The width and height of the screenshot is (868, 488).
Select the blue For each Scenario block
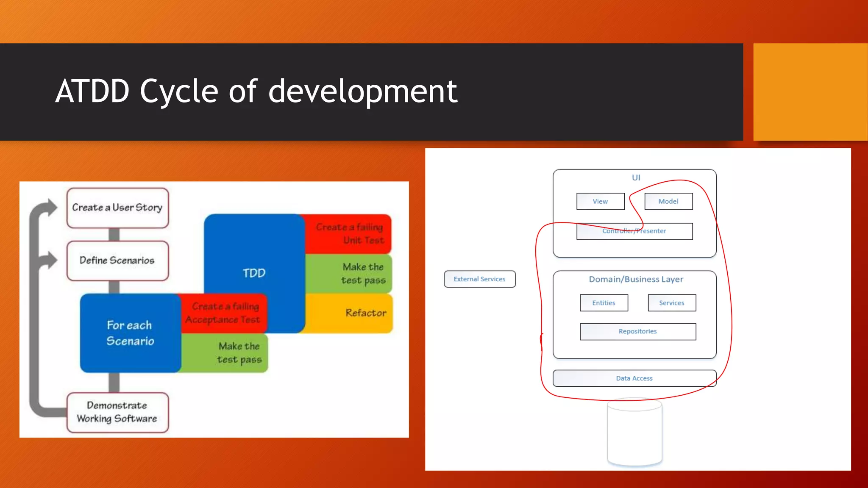pyautogui.click(x=130, y=333)
